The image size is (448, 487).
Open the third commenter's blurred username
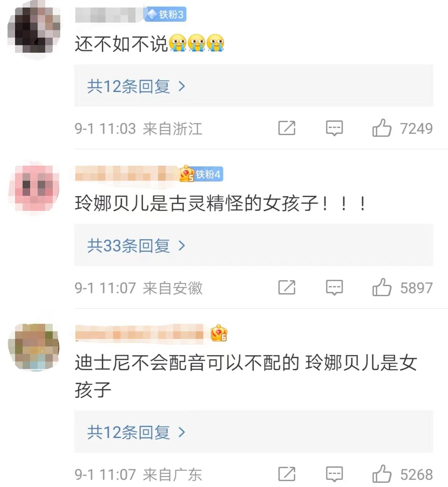tap(139, 334)
